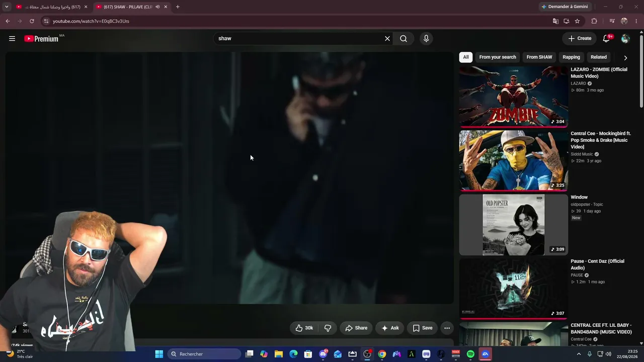Open LAZARO ZOMBIE video thumbnail
This screenshot has height=362, width=644.
[514, 97]
